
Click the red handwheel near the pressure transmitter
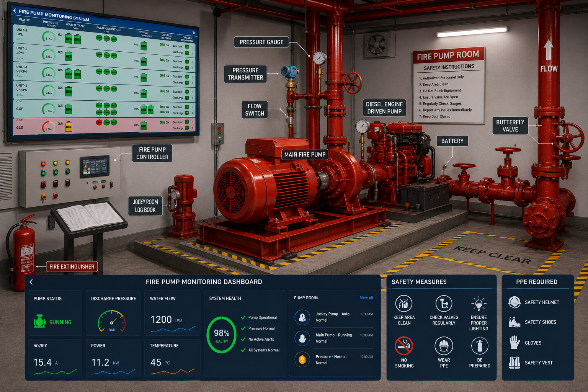click(x=353, y=83)
